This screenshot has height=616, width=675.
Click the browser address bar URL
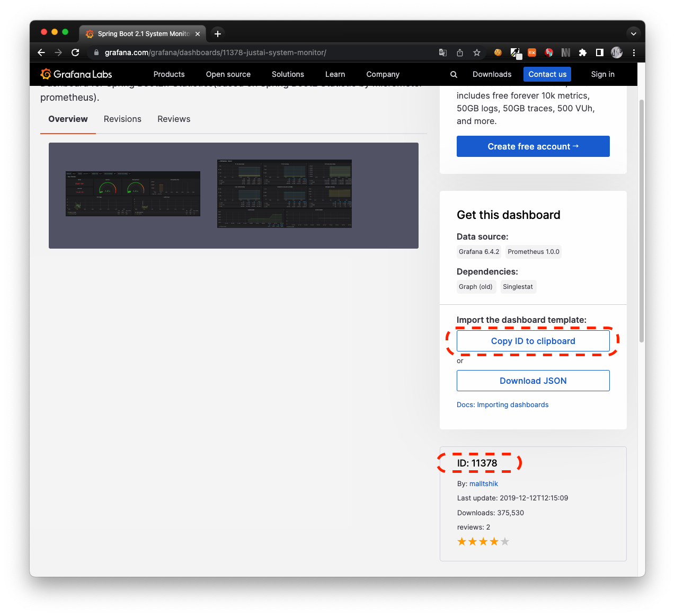click(216, 52)
